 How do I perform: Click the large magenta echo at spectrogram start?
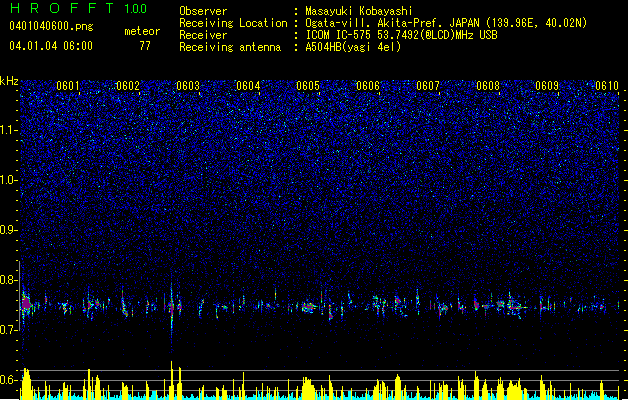pyautogui.click(x=26, y=303)
